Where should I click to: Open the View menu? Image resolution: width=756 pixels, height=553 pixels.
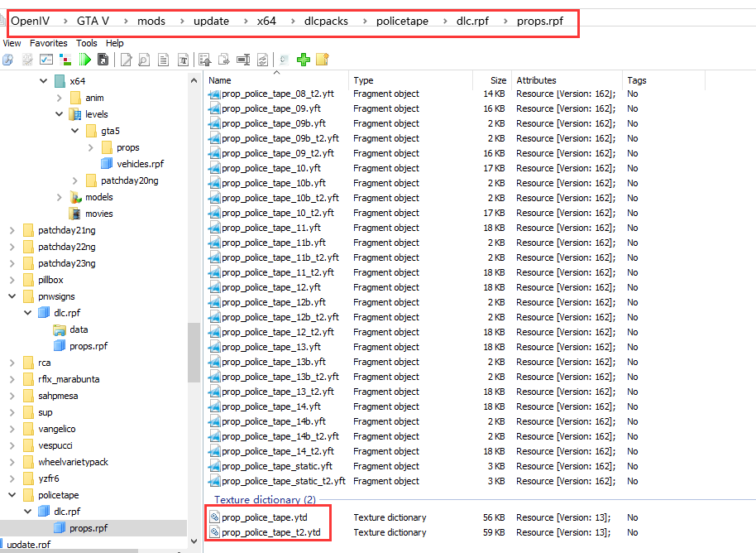coord(12,43)
